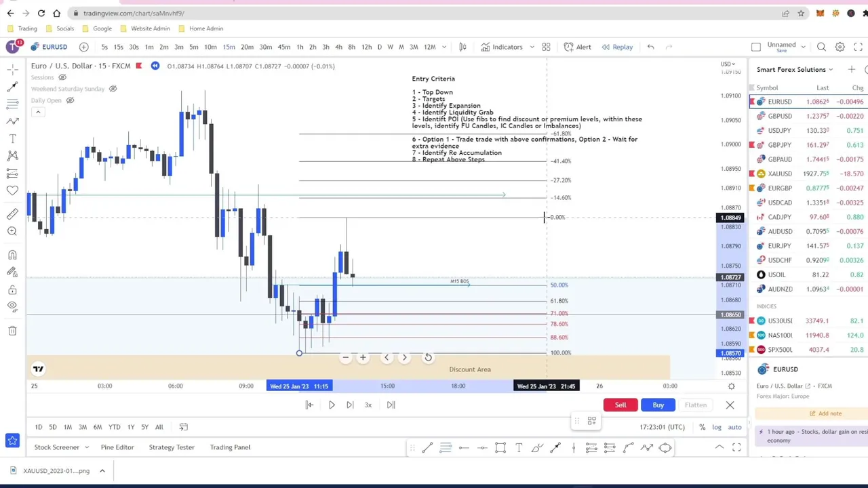Select XAUUSD row in the watchlist
The height and width of the screenshot is (488, 868).
808,174
